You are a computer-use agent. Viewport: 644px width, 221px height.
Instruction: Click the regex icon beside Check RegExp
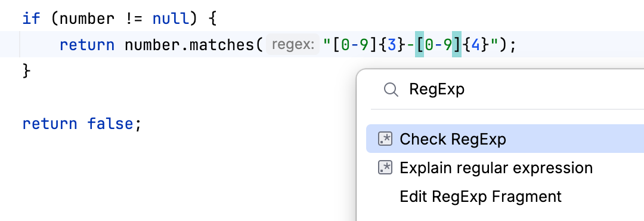[385, 139]
